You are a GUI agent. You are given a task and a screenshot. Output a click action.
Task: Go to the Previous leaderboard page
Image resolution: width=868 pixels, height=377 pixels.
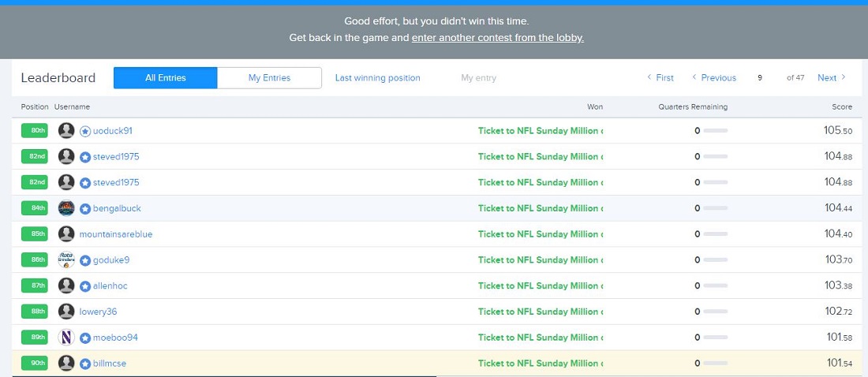click(714, 78)
